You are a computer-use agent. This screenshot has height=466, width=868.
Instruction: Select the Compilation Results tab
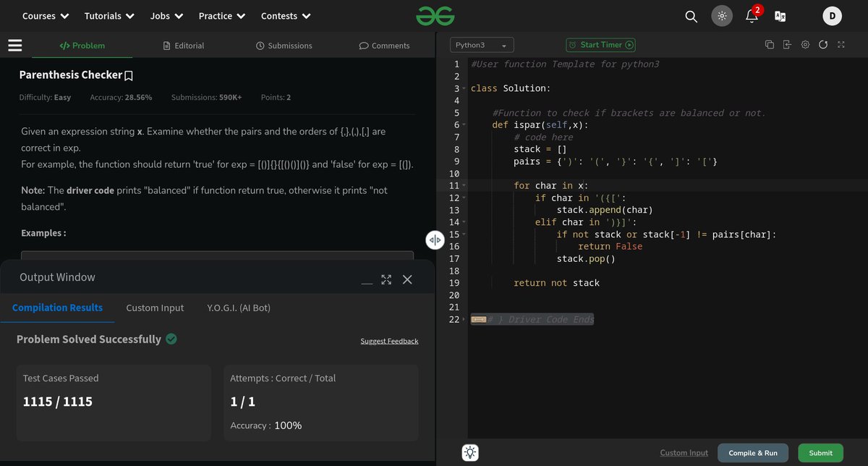57,308
